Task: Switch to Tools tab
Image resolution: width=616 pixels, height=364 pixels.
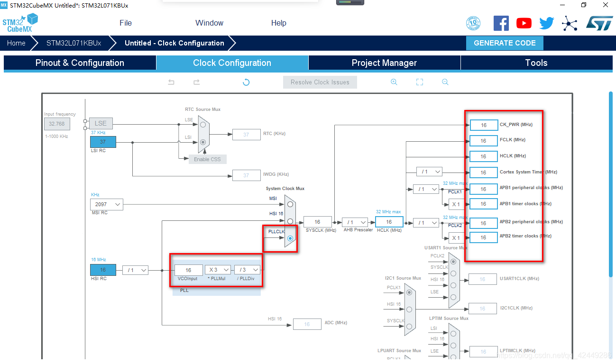Action: 536,63
